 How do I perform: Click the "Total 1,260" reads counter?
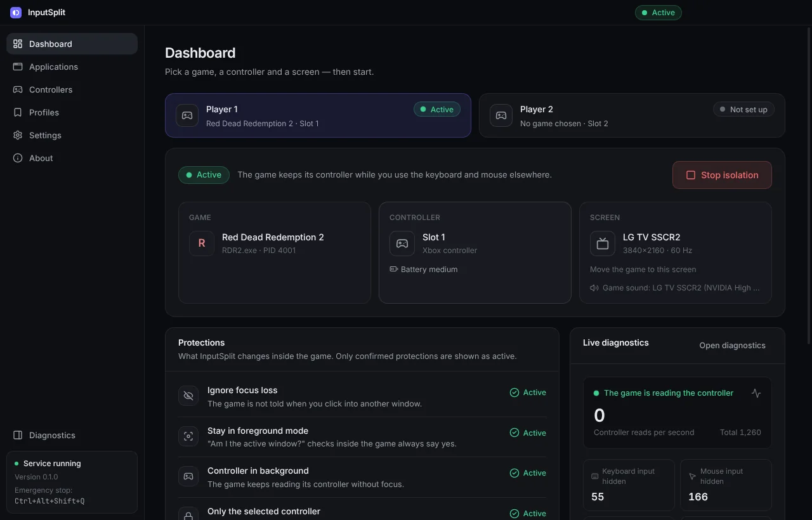click(740, 432)
